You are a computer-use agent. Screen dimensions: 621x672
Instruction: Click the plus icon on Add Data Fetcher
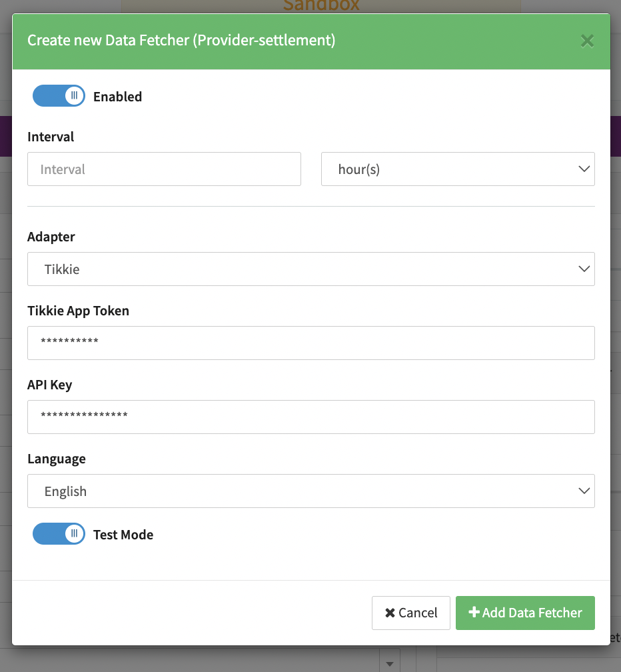(x=474, y=612)
